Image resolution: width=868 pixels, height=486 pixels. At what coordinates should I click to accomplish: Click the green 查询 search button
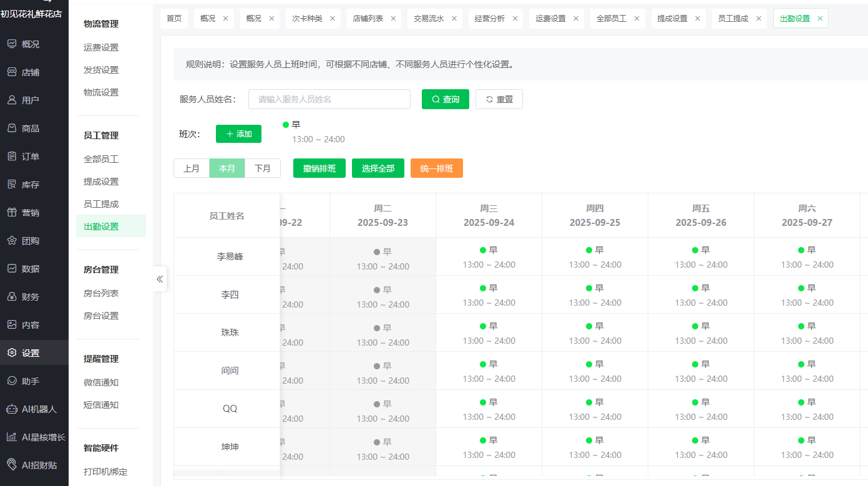coord(445,99)
